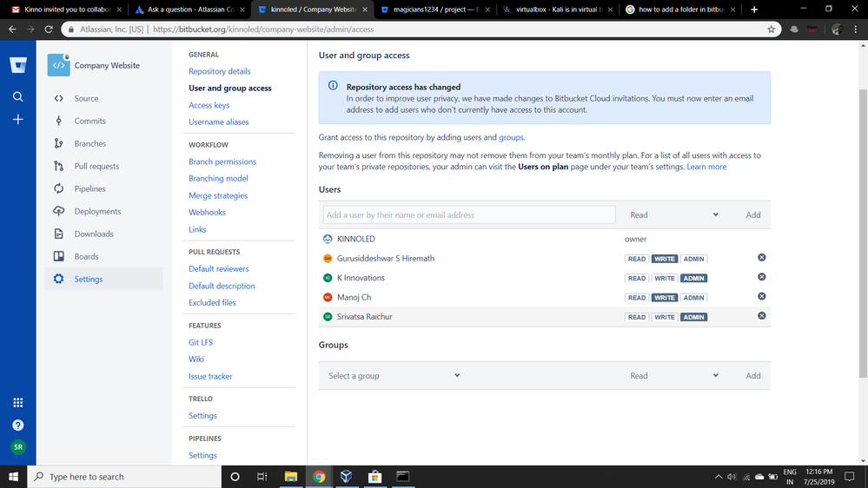
Task: Open the Select a group dropdown
Action: [x=394, y=376]
